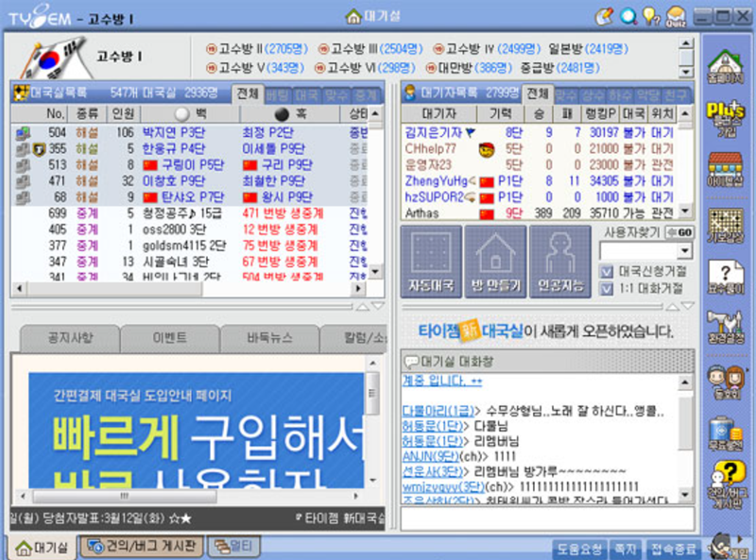Click the game list scroll down arrow
Screen dimensions: 756x560
375,271
